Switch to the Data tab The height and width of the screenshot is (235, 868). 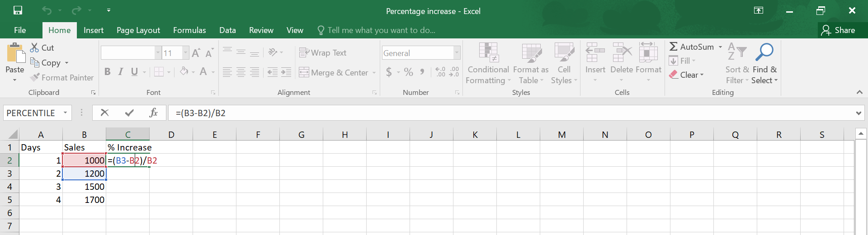227,30
